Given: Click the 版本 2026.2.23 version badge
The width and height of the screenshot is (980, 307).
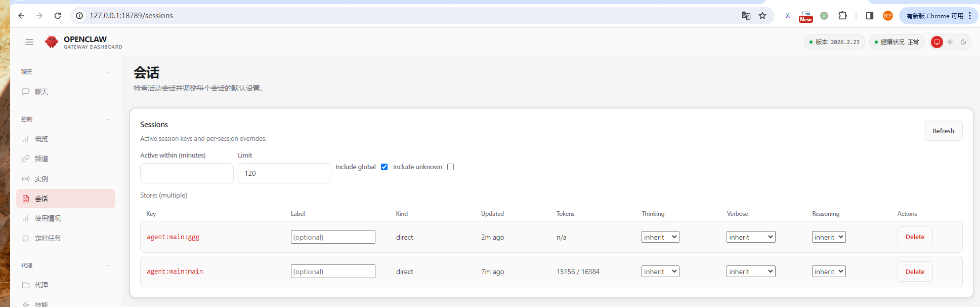Looking at the screenshot, I should pyautogui.click(x=834, y=42).
